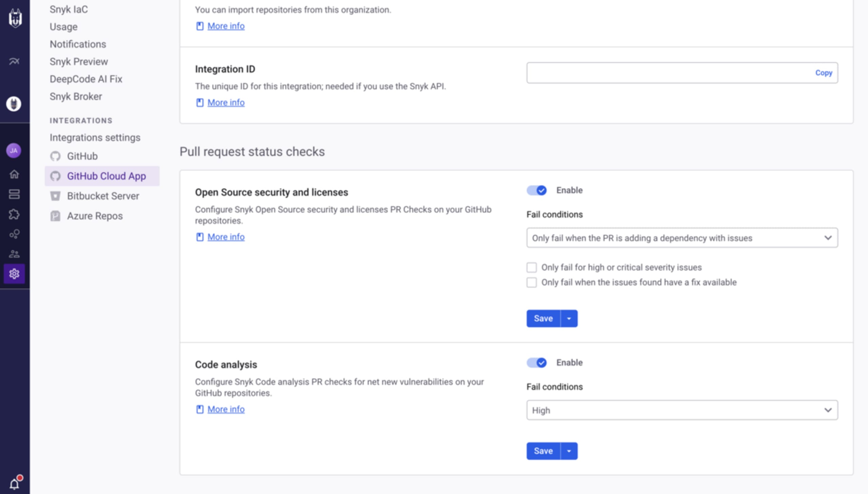Open the projects stack icon in sidebar
Screen dimensions: 868x494
point(14,194)
